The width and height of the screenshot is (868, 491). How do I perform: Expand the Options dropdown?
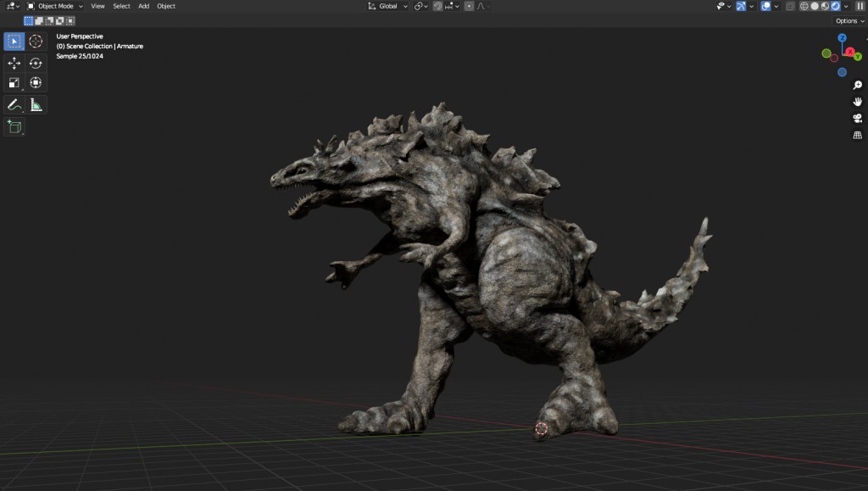(x=849, y=20)
